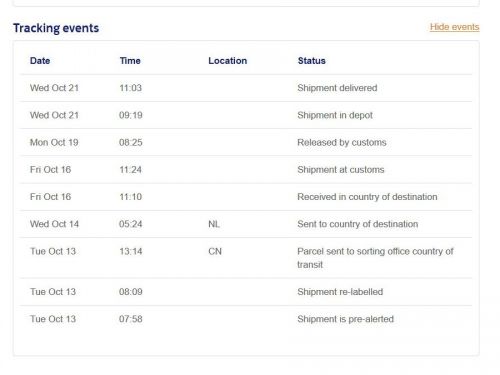Click the Mon Oct 19 date cell
The height and width of the screenshot is (375, 500).
(x=54, y=143)
